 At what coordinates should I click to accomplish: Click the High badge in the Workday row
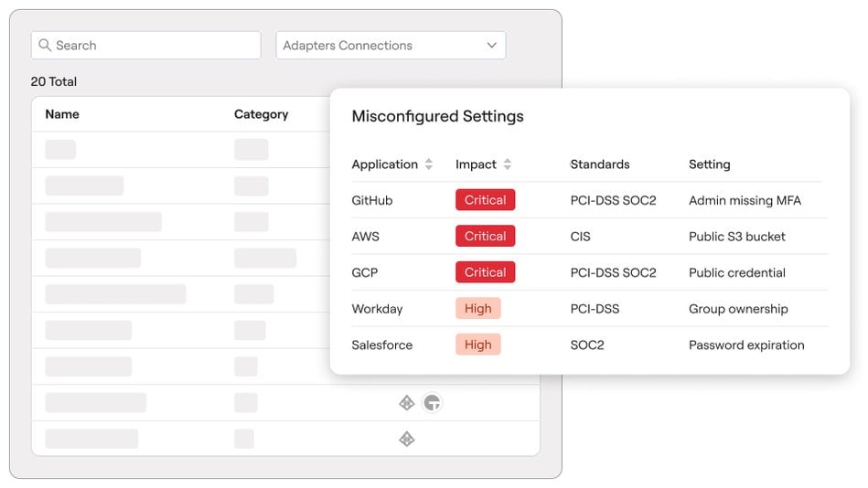[477, 309]
